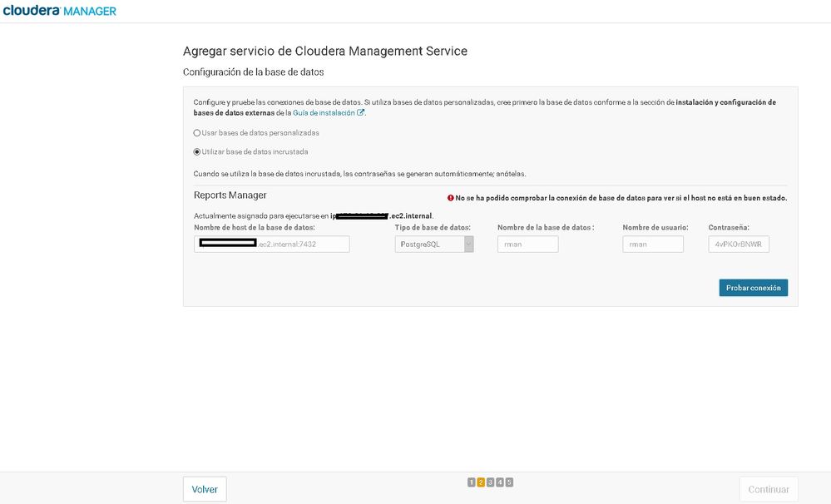This screenshot has width=831, height=504.
Task: Click the red error icon by connection message
Action: click(x=451, y=198)
